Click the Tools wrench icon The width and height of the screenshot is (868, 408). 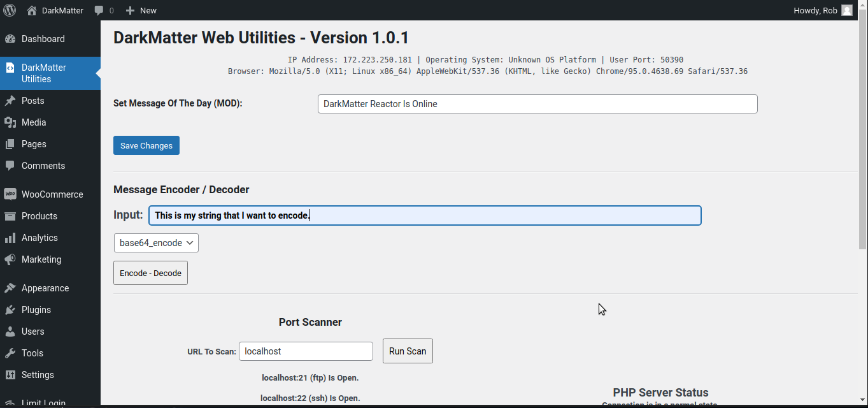click(x=10, y=353)
